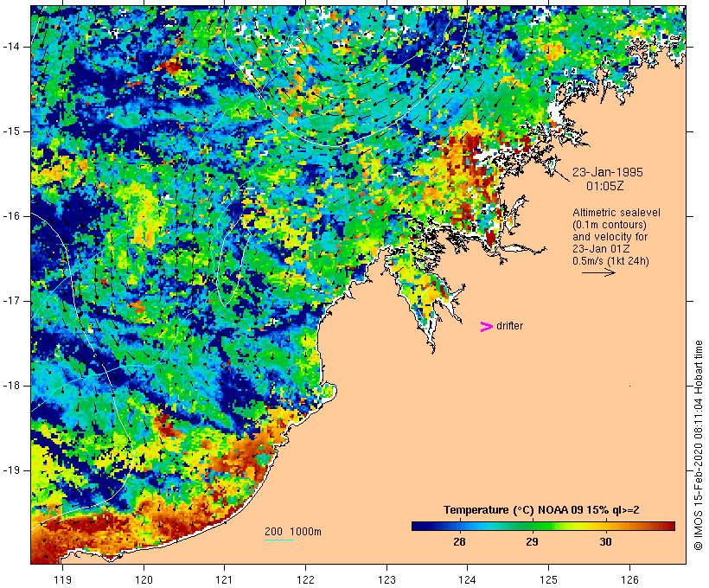Viewport: 709px width, 588px height.
Task: Click the colorbar tick label 29
Action: point(533,542)
